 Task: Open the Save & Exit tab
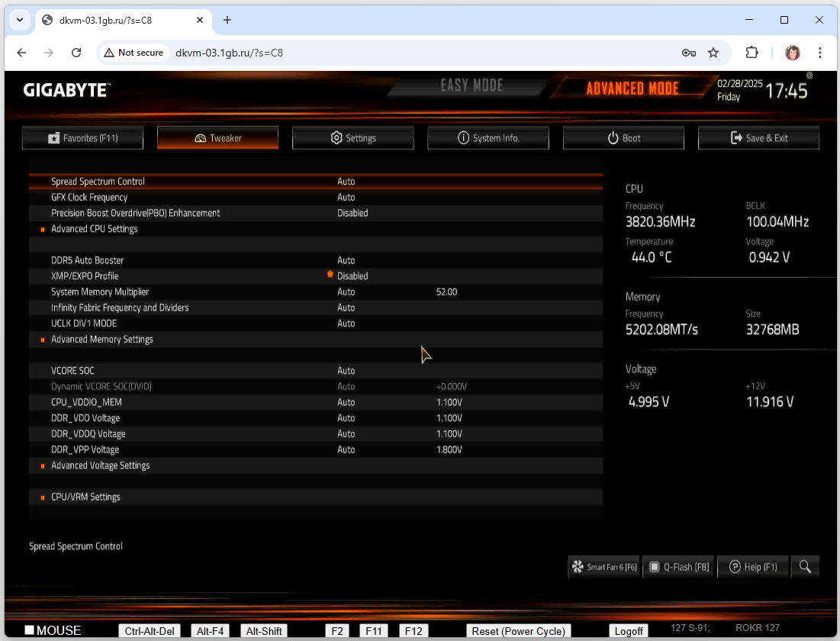click(758, 138)
